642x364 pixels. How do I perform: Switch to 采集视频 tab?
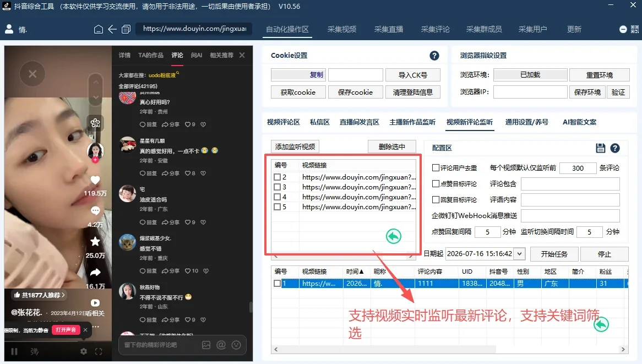(x=342, y=30)
